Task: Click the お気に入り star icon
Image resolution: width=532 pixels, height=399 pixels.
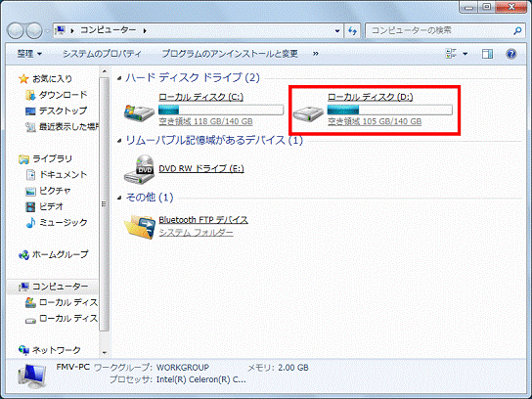Action: (23, 78)
